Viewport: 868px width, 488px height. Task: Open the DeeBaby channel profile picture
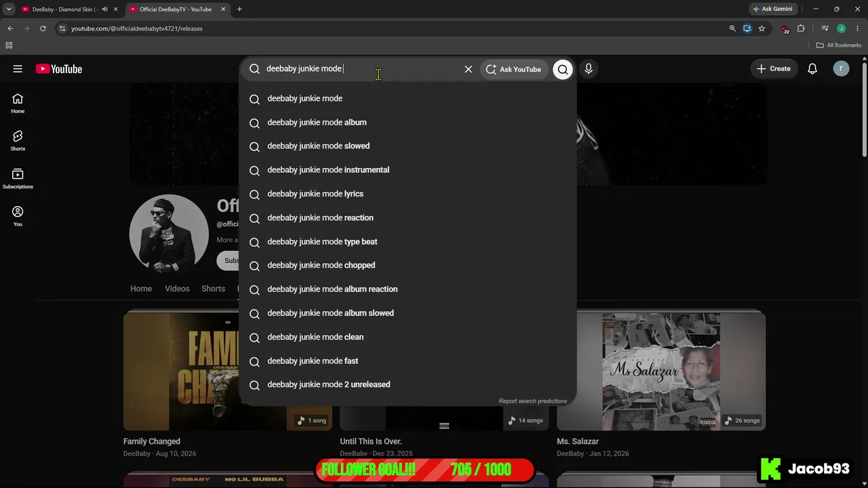point(169,234)
